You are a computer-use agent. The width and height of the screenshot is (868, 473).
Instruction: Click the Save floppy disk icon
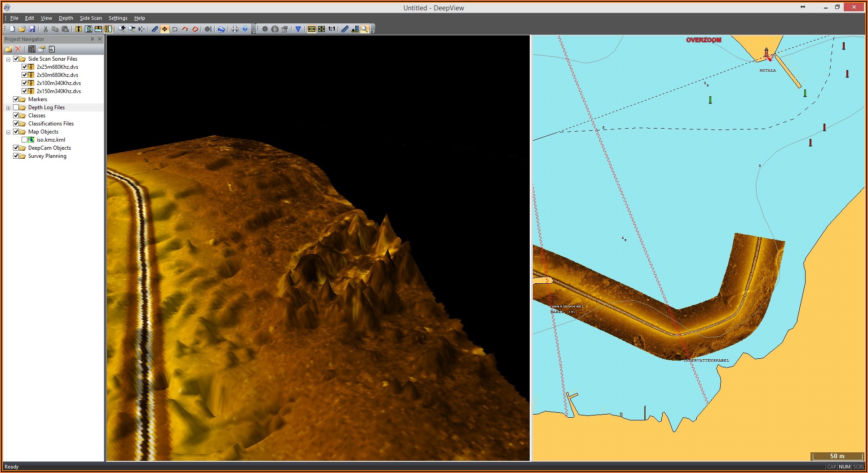pyautogui.click(x=32, y=29)
